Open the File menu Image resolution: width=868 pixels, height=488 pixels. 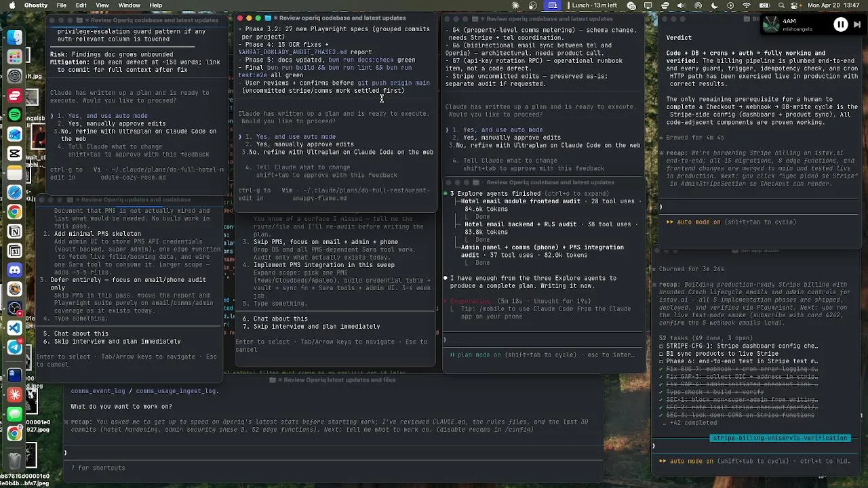[x=62, y=5]
